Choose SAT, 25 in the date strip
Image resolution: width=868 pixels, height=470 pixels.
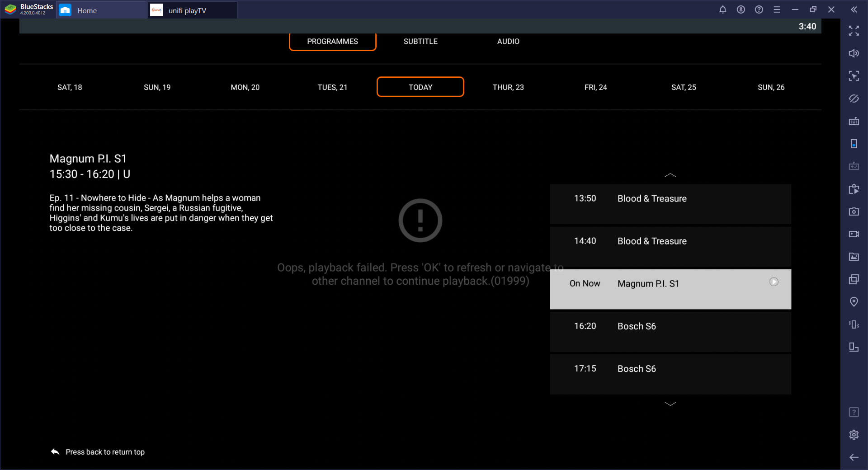click(684, 87)
